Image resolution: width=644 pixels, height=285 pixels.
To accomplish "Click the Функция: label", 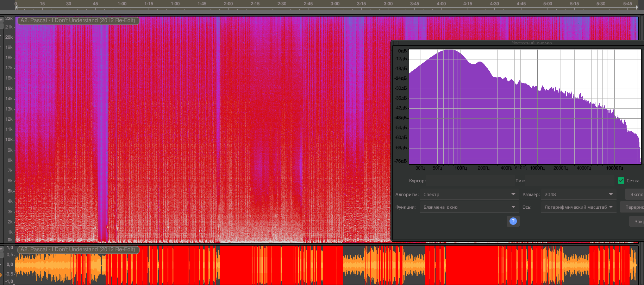I will pyautogui.click(x=406, y=207).
